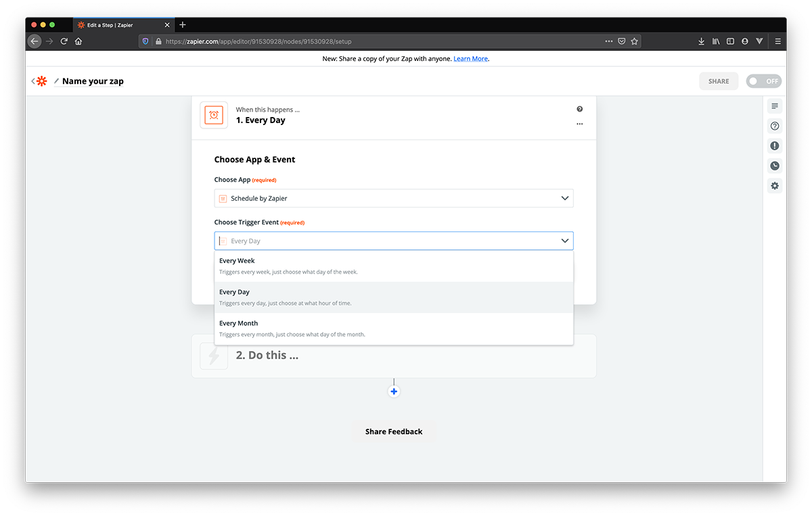This screenshot has height=516, width=812.
Task: Open a new browser tab
Action: click(x=183, y=25)
